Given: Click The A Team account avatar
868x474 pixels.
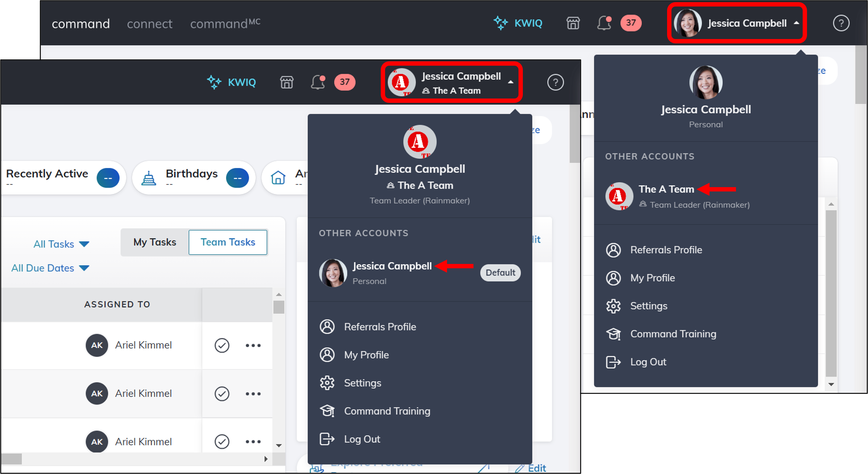Looking at the screenshot, I should (619, 196).
